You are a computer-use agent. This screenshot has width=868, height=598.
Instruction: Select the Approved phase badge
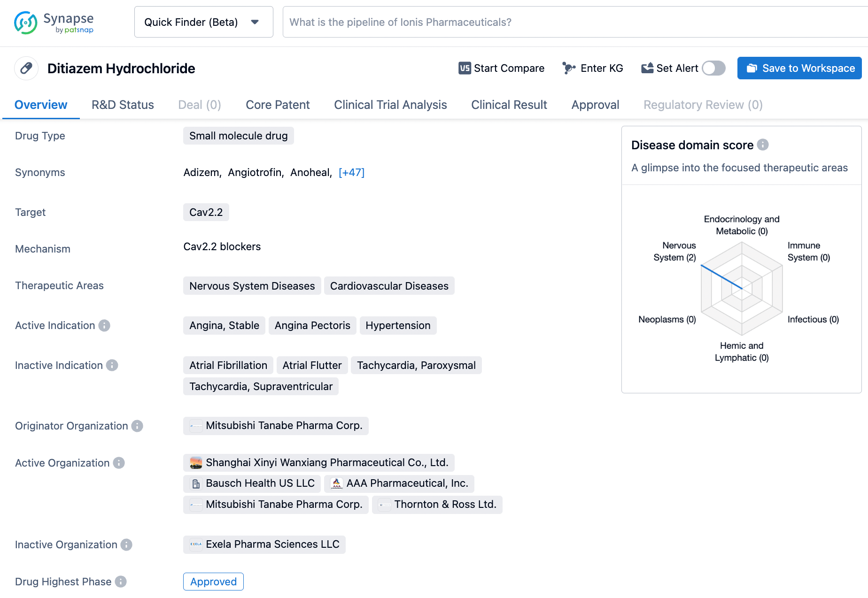pos(213,582)
